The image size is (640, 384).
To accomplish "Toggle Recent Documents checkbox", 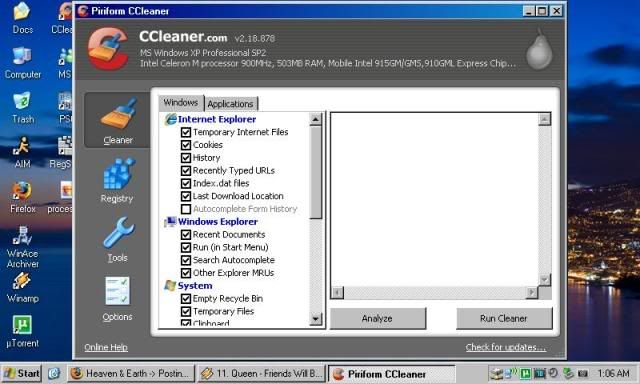I will 186,235.
